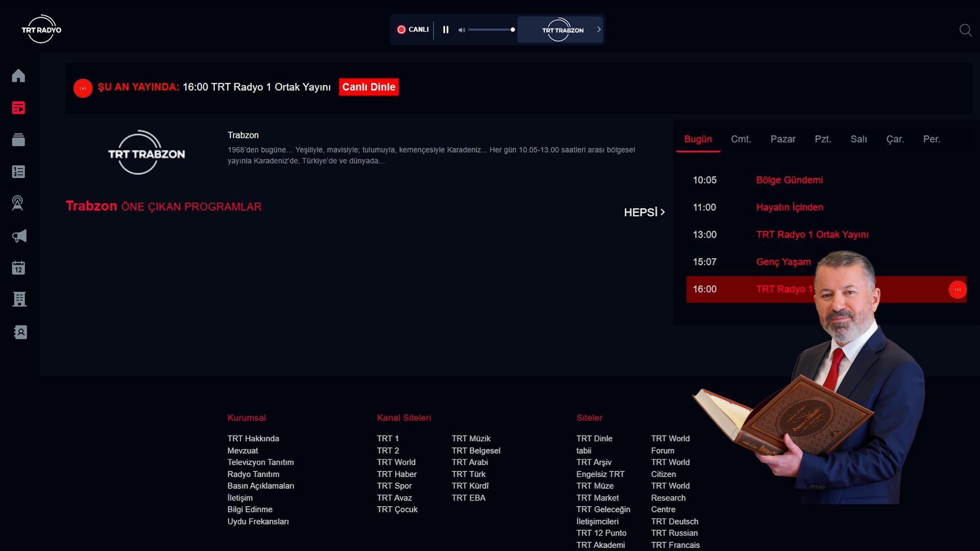Expand channel selector arrow next to TRT Trabzon
This screenshot has width=980, height=551.
point(599,30)
